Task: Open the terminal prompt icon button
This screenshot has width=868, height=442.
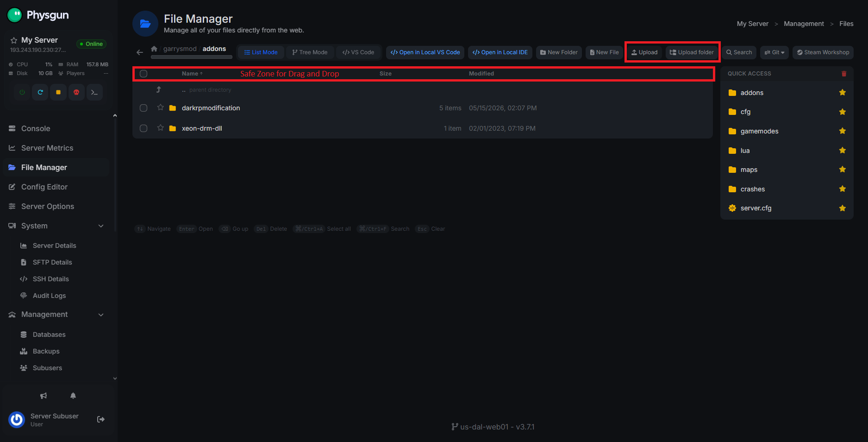Action: 94,92
